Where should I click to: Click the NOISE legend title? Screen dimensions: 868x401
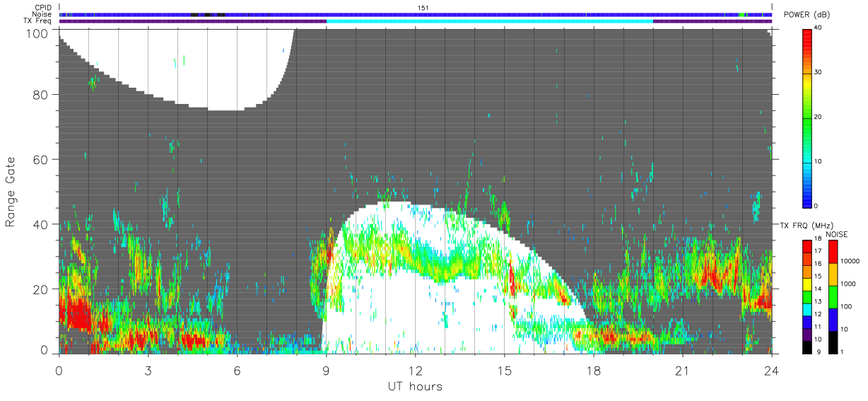tap(838, 234)
